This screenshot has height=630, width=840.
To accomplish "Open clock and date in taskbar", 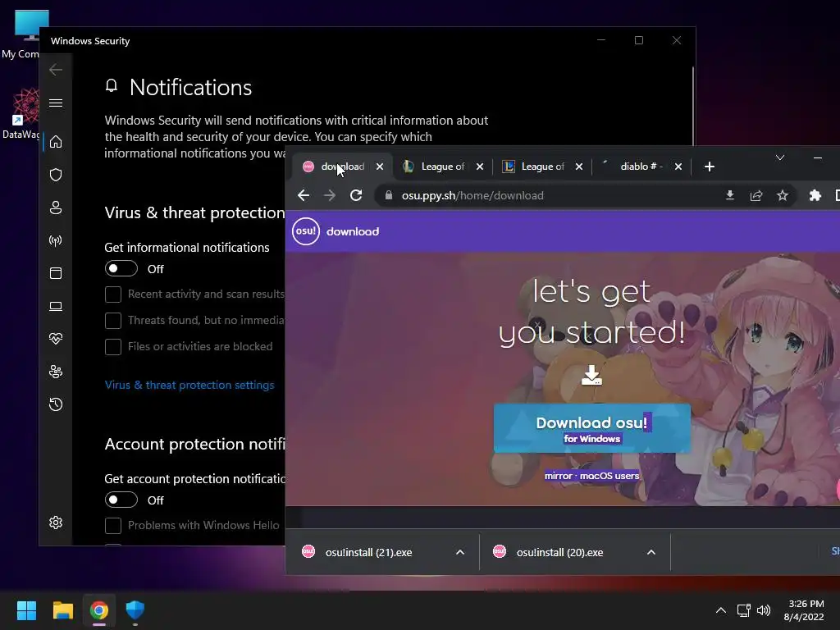I will coord(804,610).
